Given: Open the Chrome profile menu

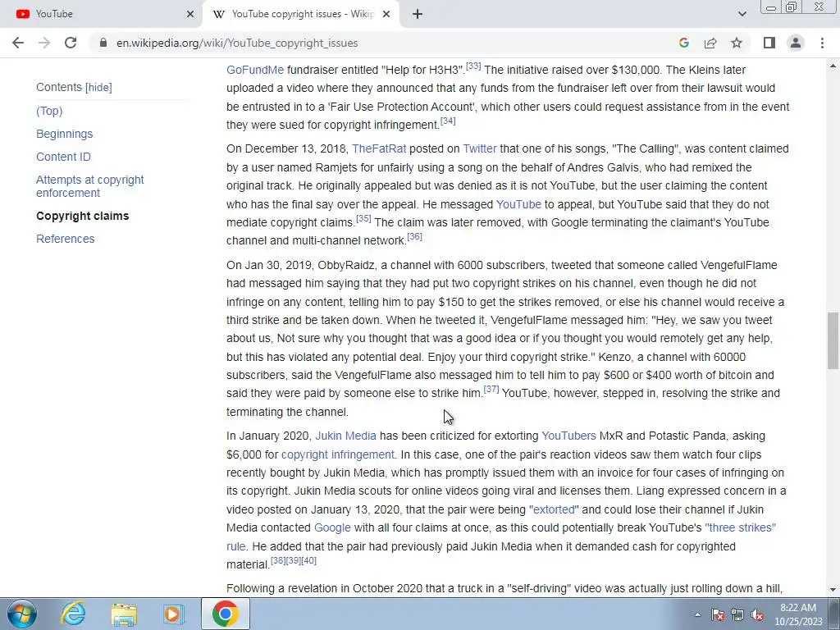Looking at the screenshot, I should pos(796,43).
